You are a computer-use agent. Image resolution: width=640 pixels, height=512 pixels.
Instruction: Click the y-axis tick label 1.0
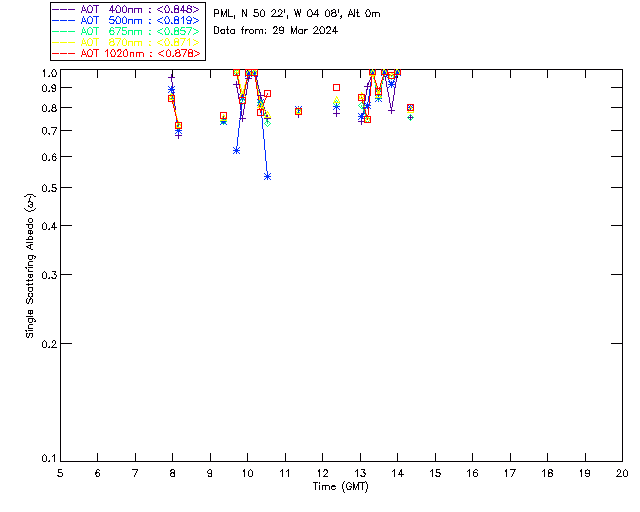[x=49, y=73]
